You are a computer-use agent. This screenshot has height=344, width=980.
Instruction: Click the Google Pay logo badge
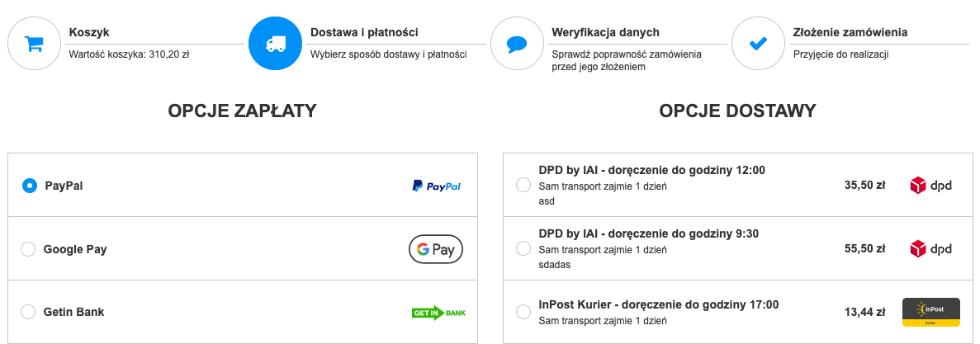(436, 250)
